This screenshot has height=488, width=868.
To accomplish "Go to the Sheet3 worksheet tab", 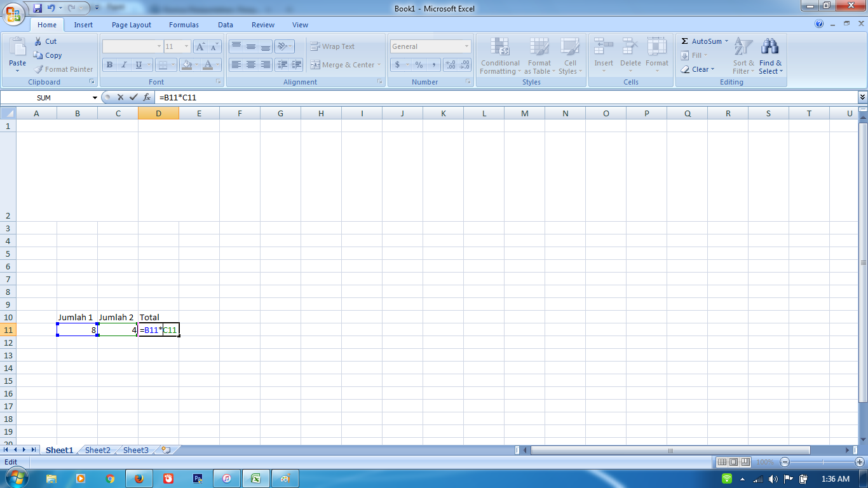I will (x=136, y=450).
